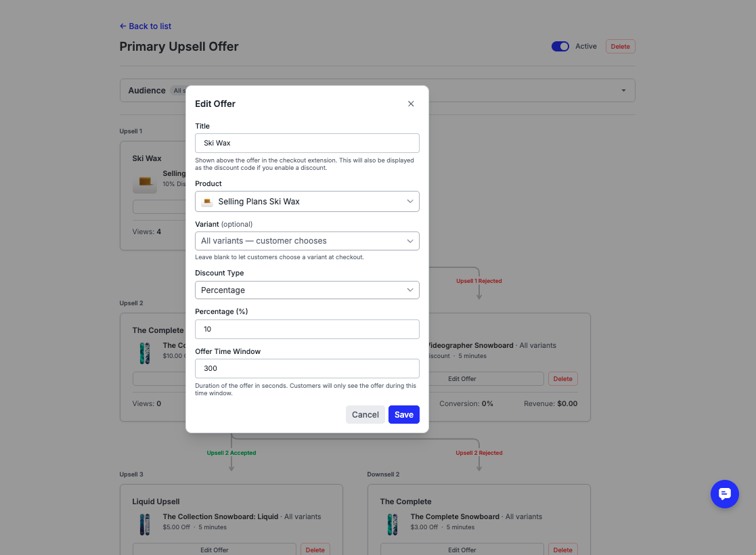Delete the Primary Upsell Offer
Image resolution: width=756 pixels, height=555 pixels.
[x=620, y=47]
